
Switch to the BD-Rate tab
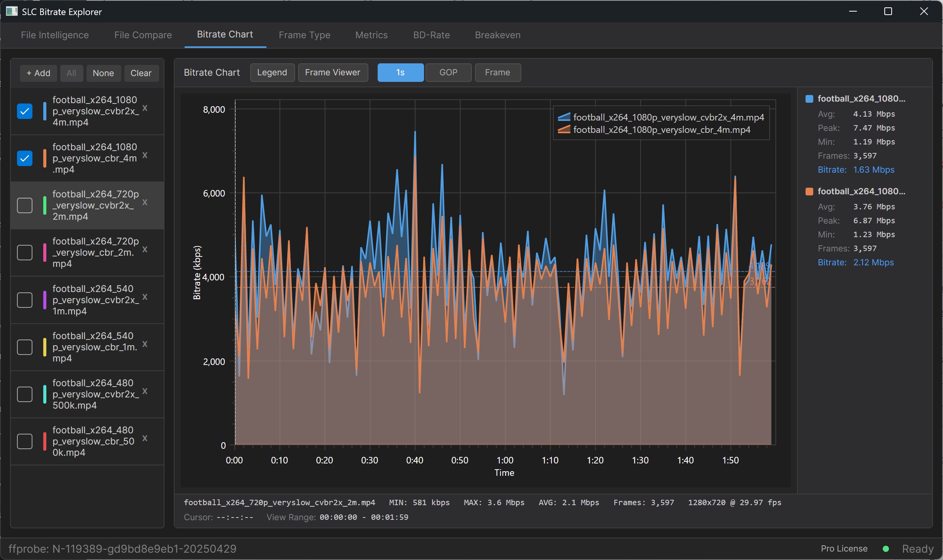coord(431,35)
